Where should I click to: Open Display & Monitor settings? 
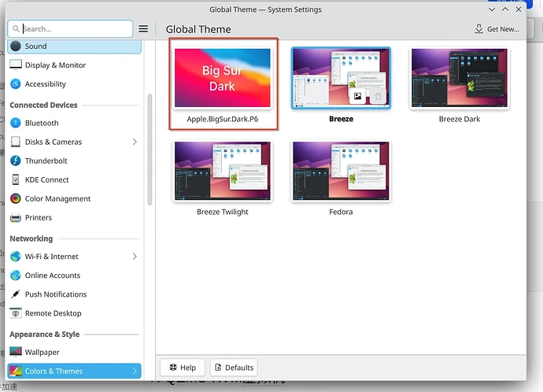tap(55, 65)
